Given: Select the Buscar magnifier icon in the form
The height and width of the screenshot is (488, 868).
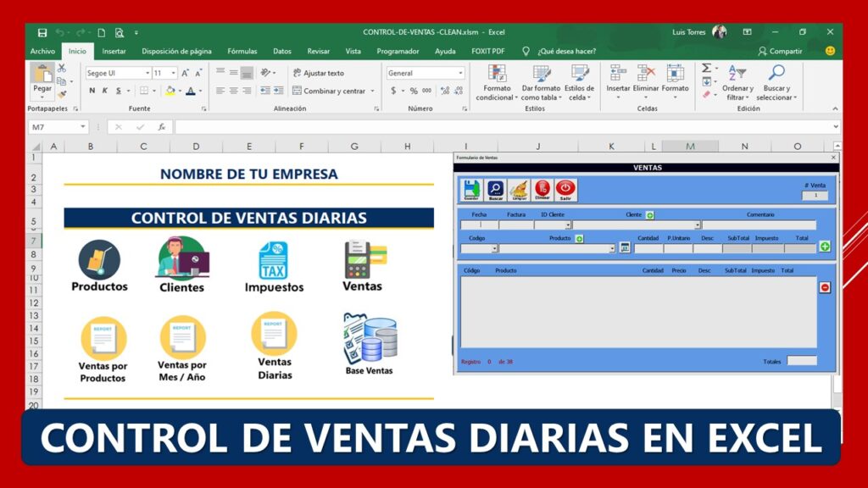Looking at the screenshot, I should [495, 186].
